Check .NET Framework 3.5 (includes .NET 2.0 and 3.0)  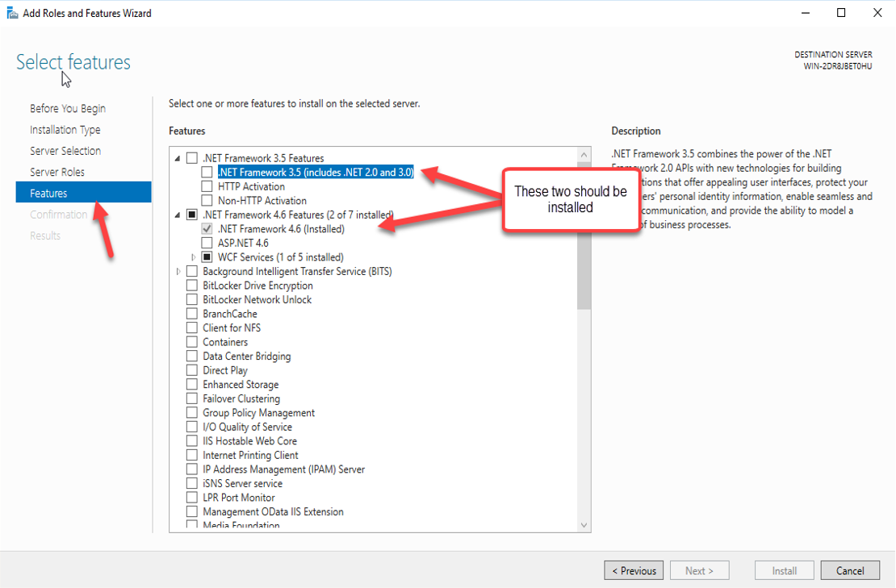pos(207,173)
